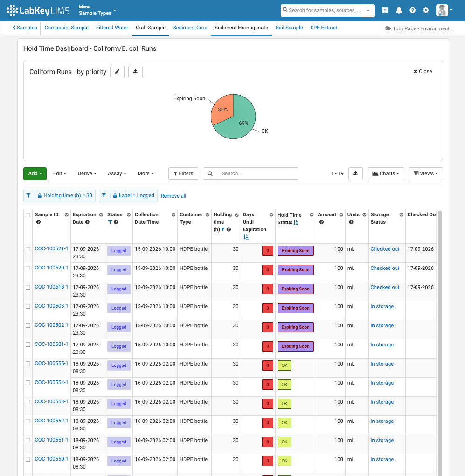Click the Status column filter icon
This screenshot has height=476, width=465.
pos(110,222)
